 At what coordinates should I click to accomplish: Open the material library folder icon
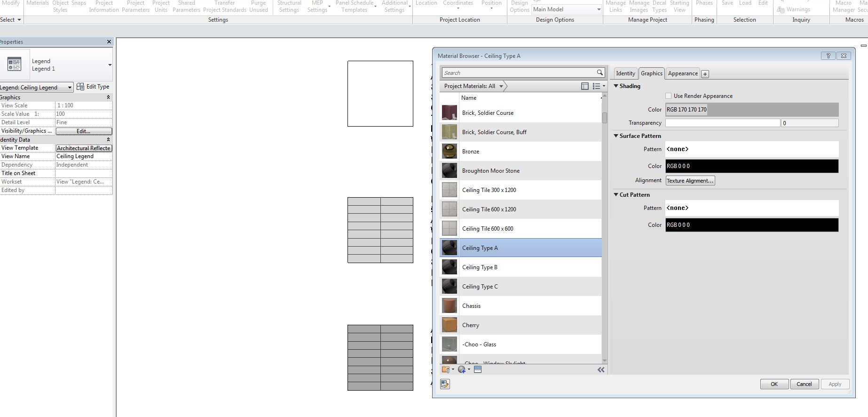click(446, 369)
